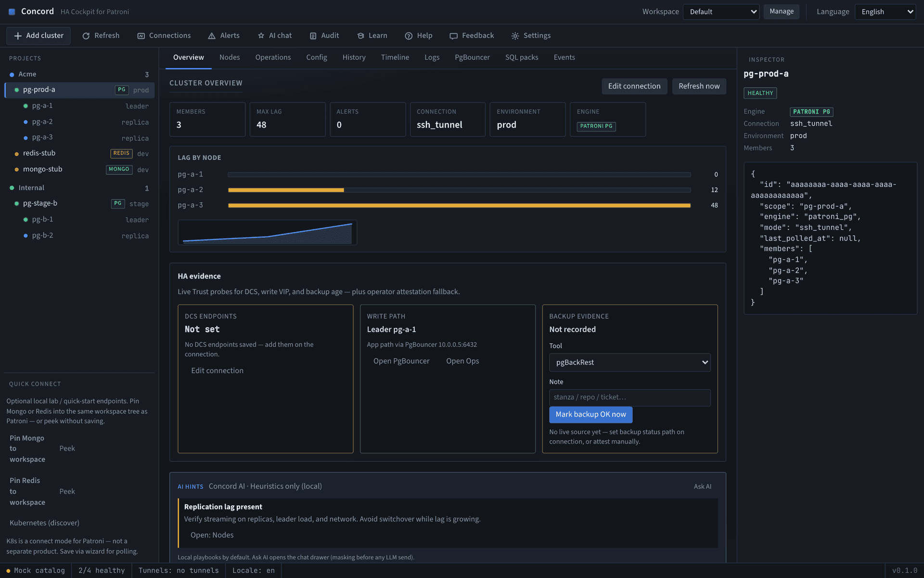Collapse the Acme project group
This screenshot has height=578, width=924.
pyautogui.click(x=79, y=74)
